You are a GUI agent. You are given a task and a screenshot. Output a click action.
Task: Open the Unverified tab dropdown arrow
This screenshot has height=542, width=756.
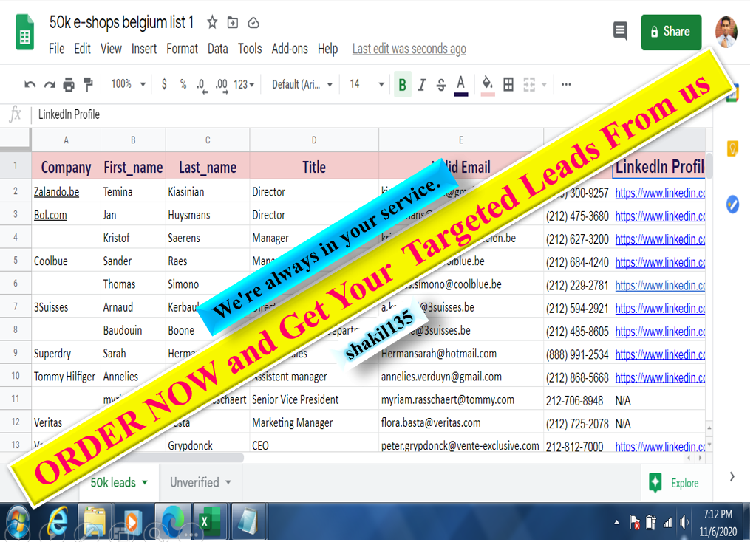228,482
